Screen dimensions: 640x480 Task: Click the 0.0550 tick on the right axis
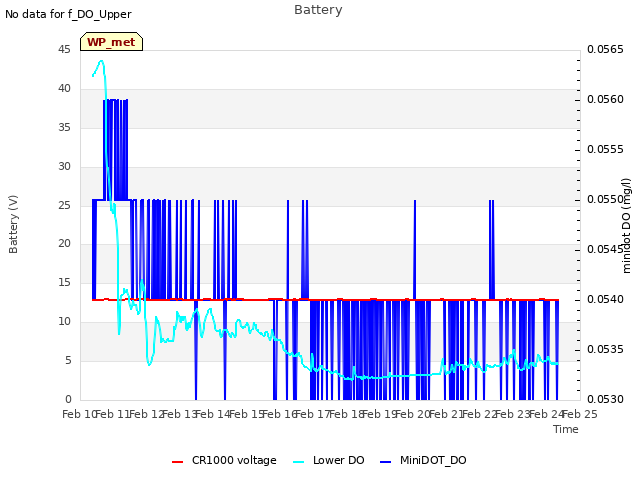click(605, 200)
